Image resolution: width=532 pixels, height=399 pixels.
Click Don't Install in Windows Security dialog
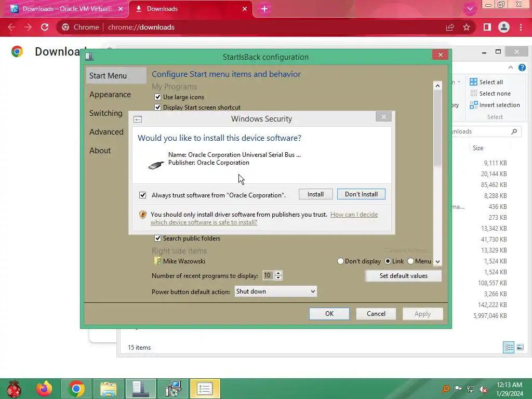(x=361, y=194)
